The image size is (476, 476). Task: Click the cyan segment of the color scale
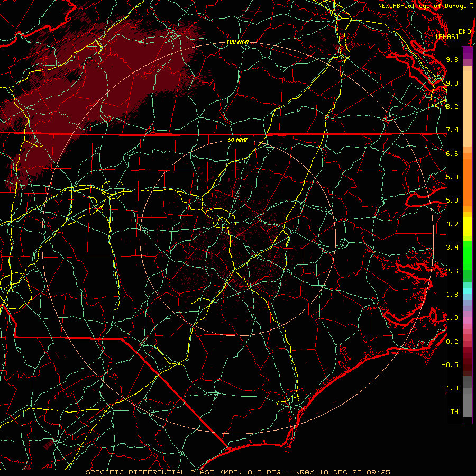pyautogui.click(x=467, y=291)
